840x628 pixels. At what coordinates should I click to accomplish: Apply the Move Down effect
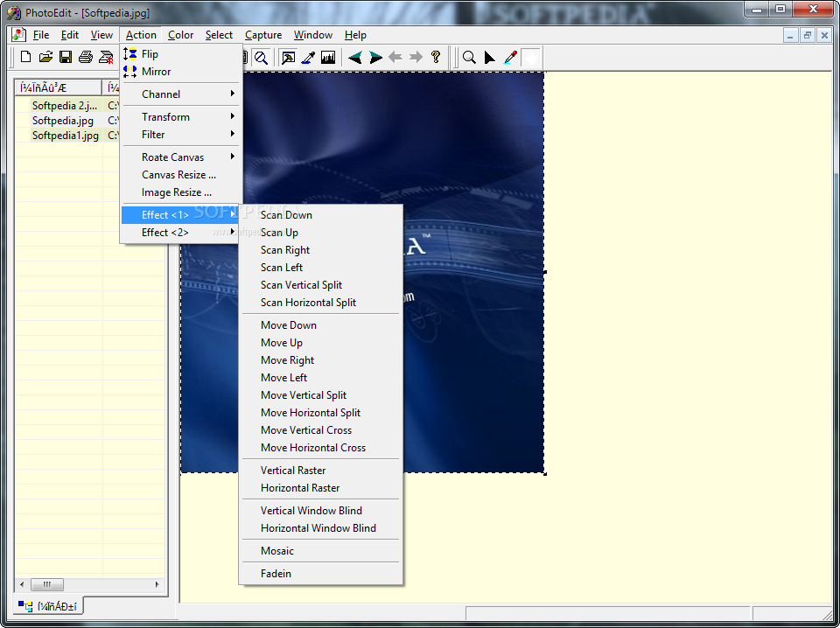[321, 325]
